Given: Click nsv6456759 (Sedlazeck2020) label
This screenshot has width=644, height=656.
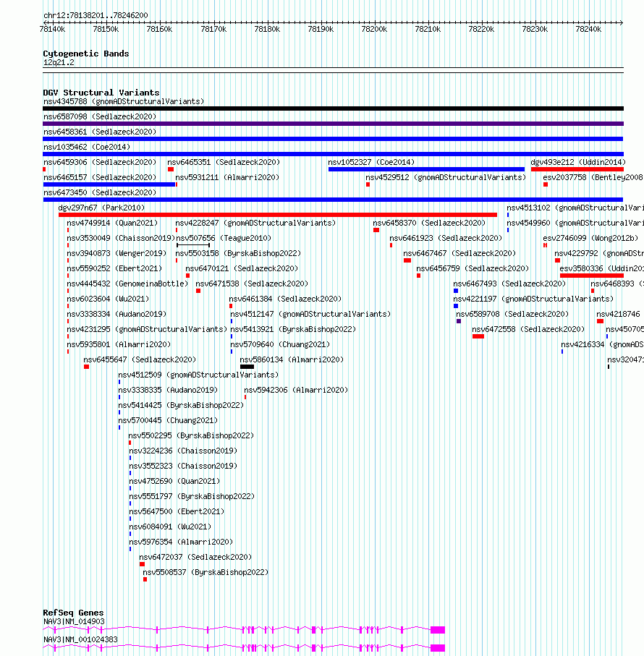Looking at the screenshot, I should click(x=473, y=268).
